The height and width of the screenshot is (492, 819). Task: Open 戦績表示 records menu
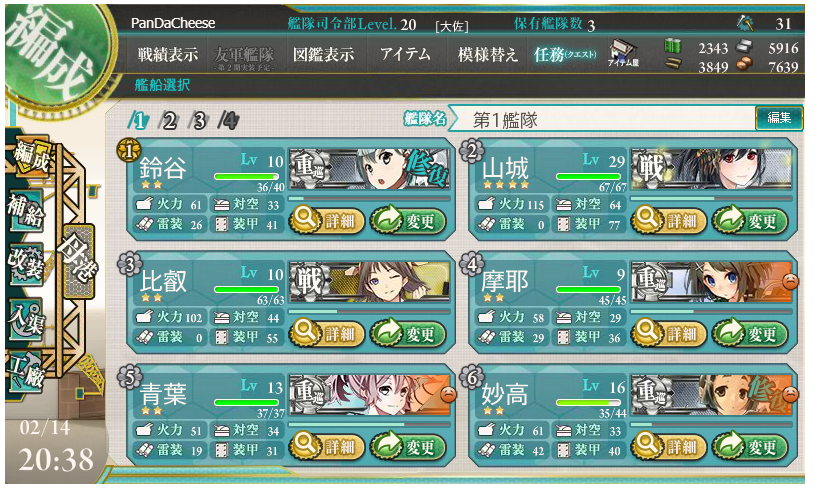coord(168,54)
